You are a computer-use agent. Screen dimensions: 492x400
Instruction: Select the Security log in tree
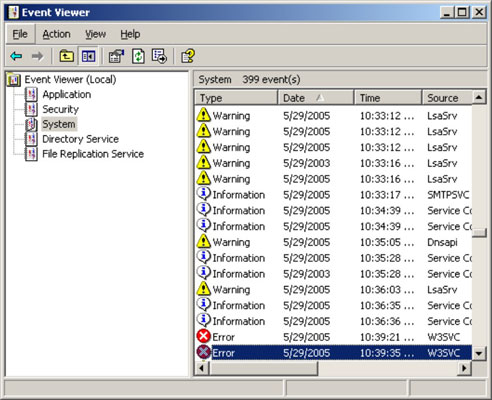(x=60, y=109)
